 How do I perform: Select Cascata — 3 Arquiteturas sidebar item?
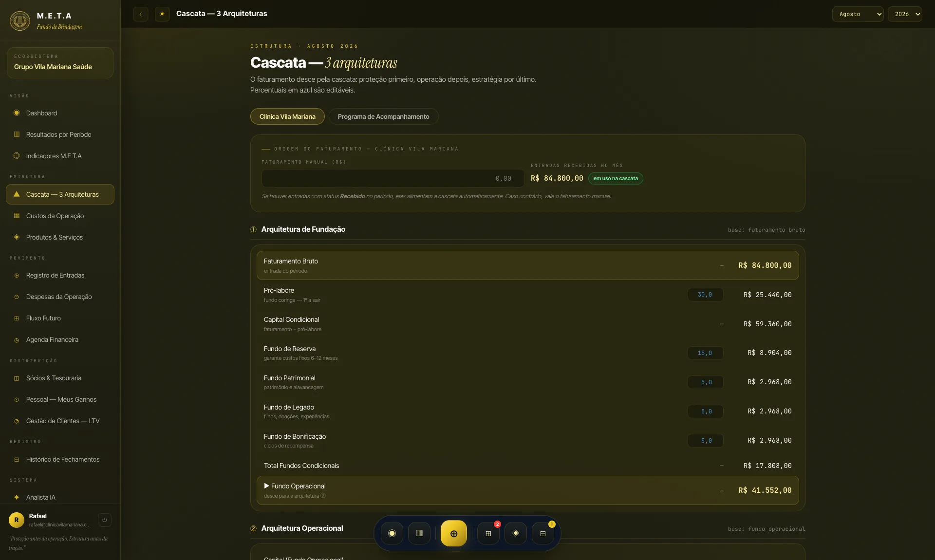[x=60, y=194]
